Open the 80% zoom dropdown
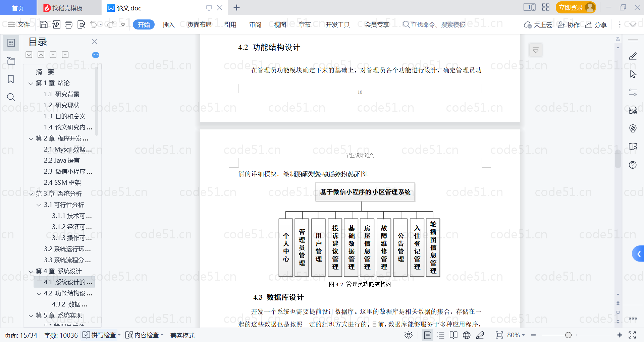Viewport: 644px width, 342px height. pos(516,335)
